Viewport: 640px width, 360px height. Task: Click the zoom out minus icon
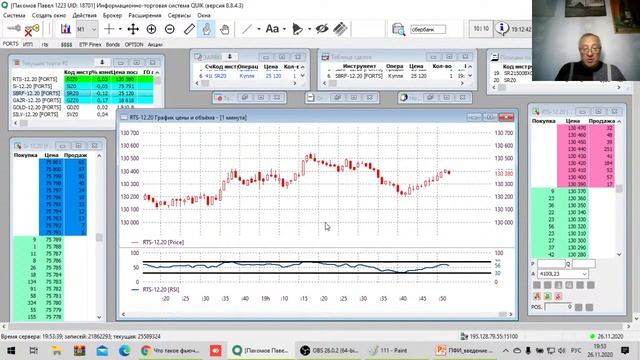[170, 29]
